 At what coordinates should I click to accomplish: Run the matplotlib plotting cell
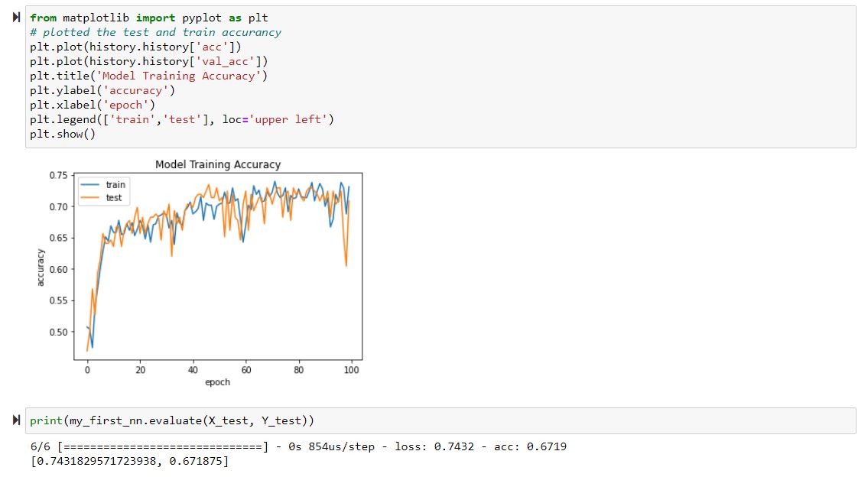17,18
